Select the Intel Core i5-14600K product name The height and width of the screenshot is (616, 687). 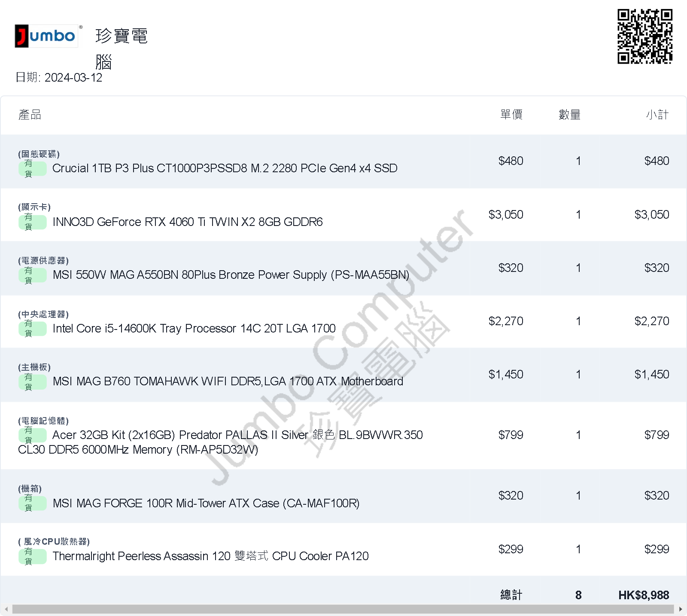coord(194,329)
